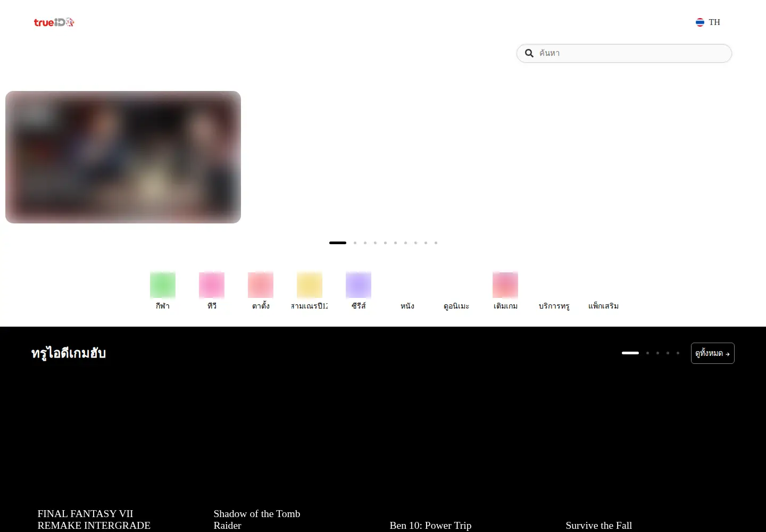Open the แพ็กเสริม category
The width and height of the screenshot is (766, 532).
[603, 306]
